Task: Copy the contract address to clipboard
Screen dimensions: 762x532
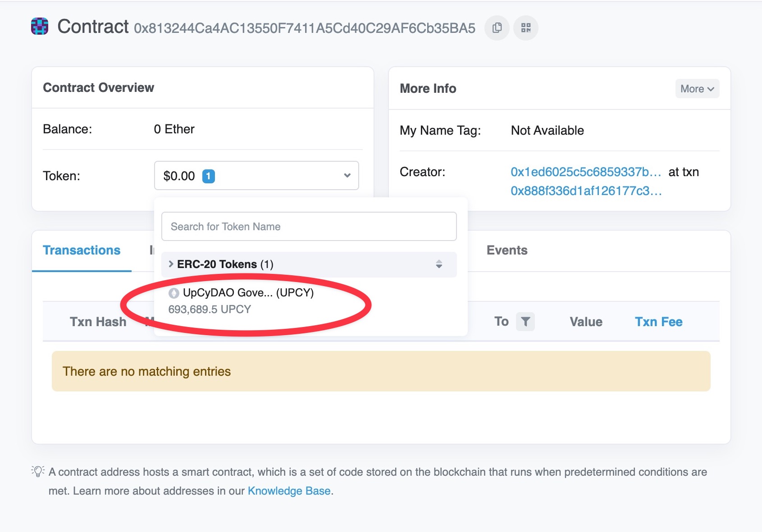Action: coord(497,28)
